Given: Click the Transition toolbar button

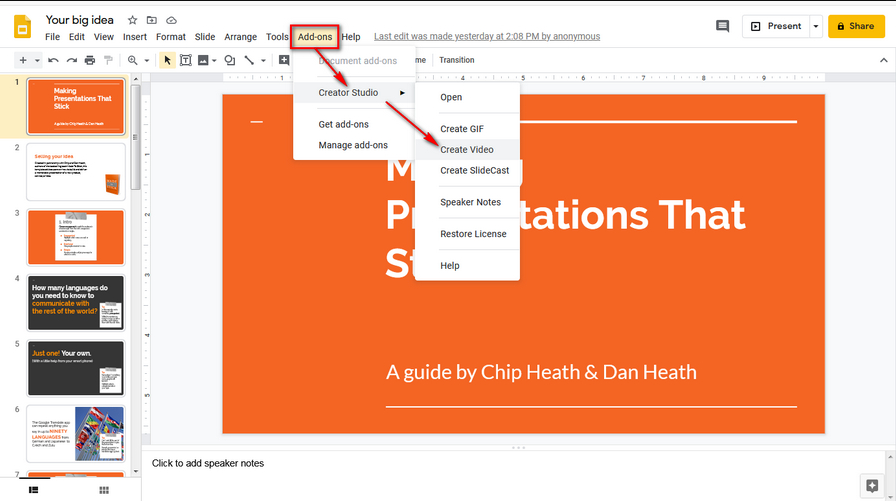Looking at the screenshot, I should 457,60.
